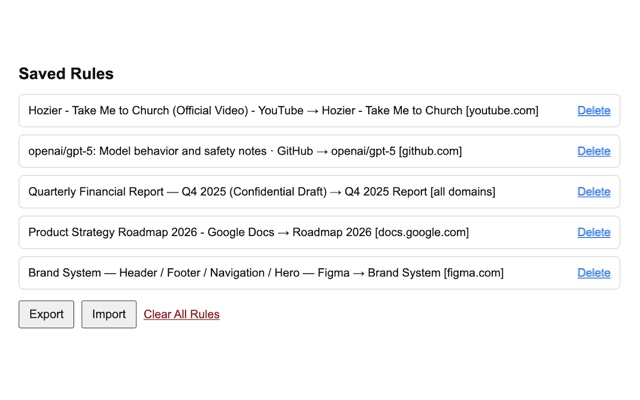Delete the Quarterly Financial Report rule

(x=593, y=192)
